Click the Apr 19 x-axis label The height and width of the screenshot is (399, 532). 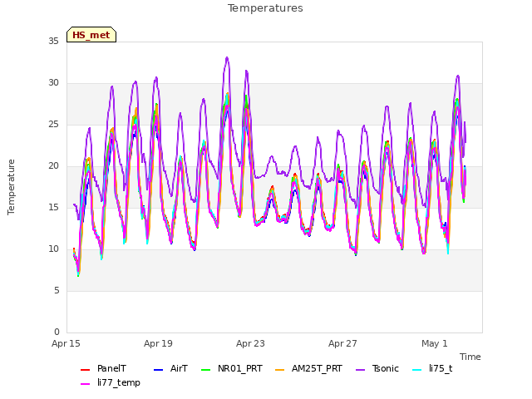click(x=158, y=343)
